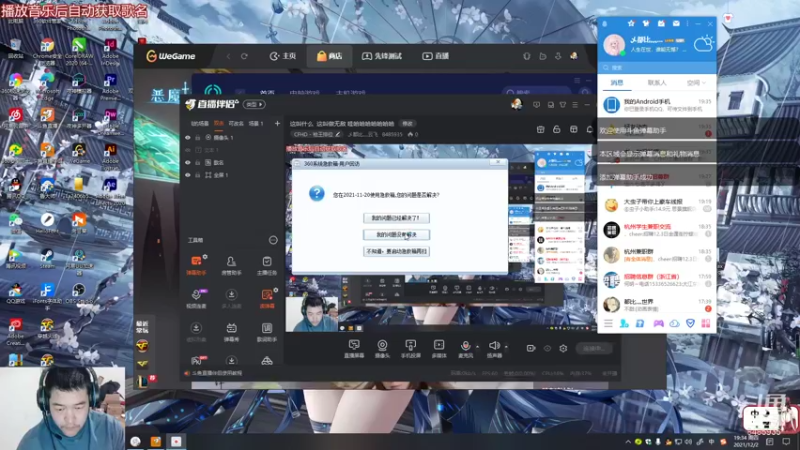Expand microphone options arrow
The height and width of the screenshot is (450, 800).
[478, 346]
